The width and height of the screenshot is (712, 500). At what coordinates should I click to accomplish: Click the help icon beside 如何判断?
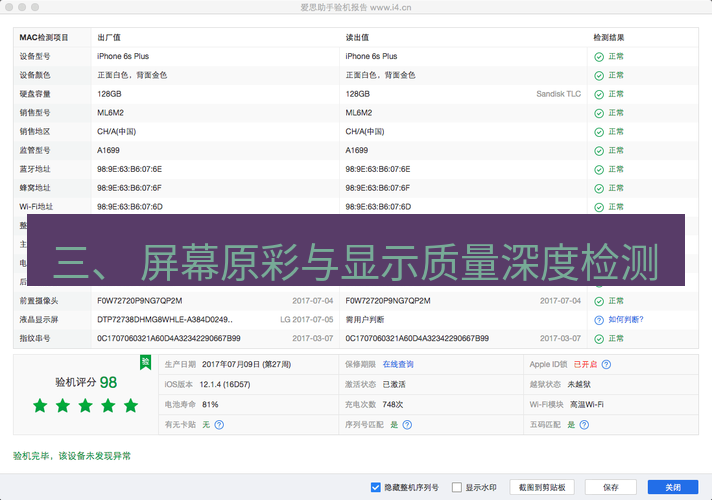(x=599, y=320)
